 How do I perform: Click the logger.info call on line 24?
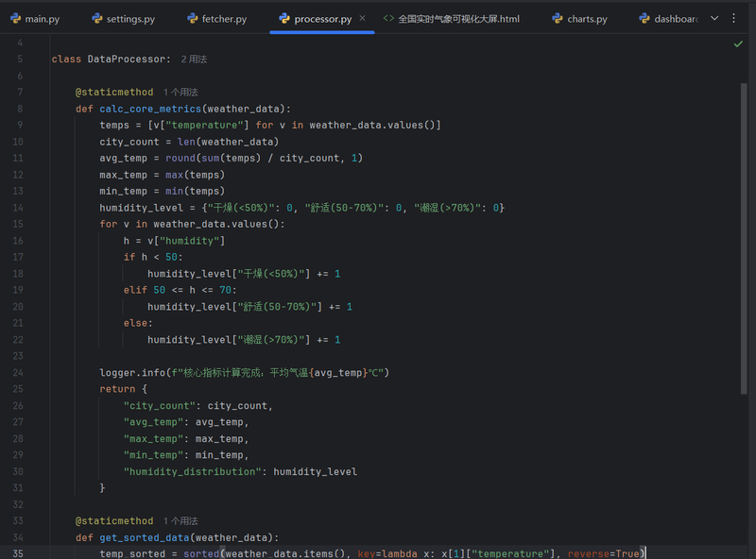(244, 373)
